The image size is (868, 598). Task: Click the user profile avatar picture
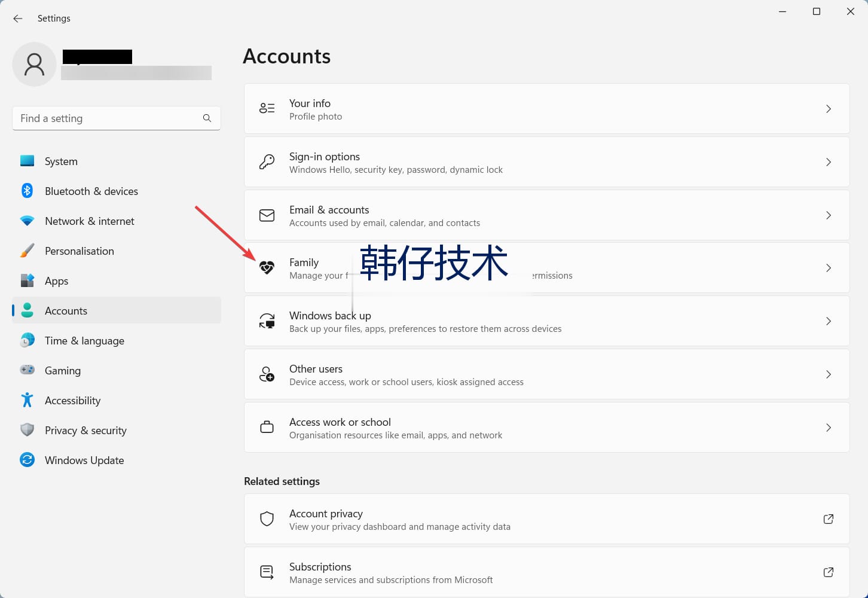click(x=35, y=64)
